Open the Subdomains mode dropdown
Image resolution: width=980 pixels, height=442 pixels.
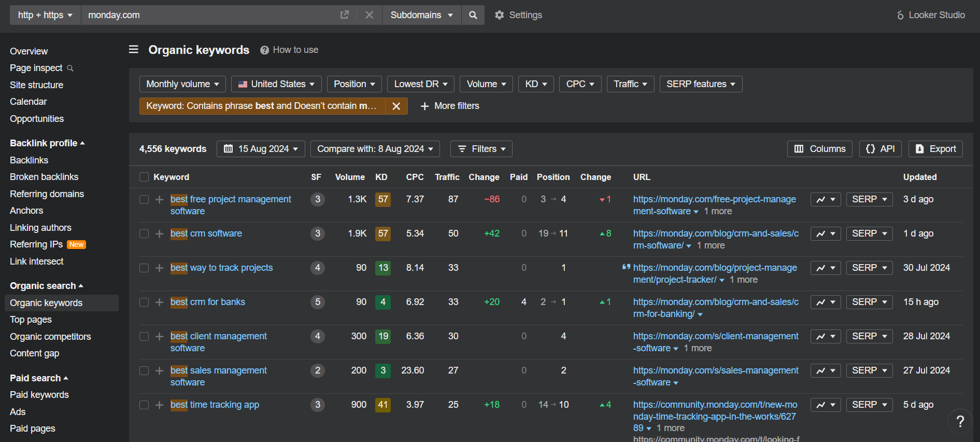click(x=421, y=15)
